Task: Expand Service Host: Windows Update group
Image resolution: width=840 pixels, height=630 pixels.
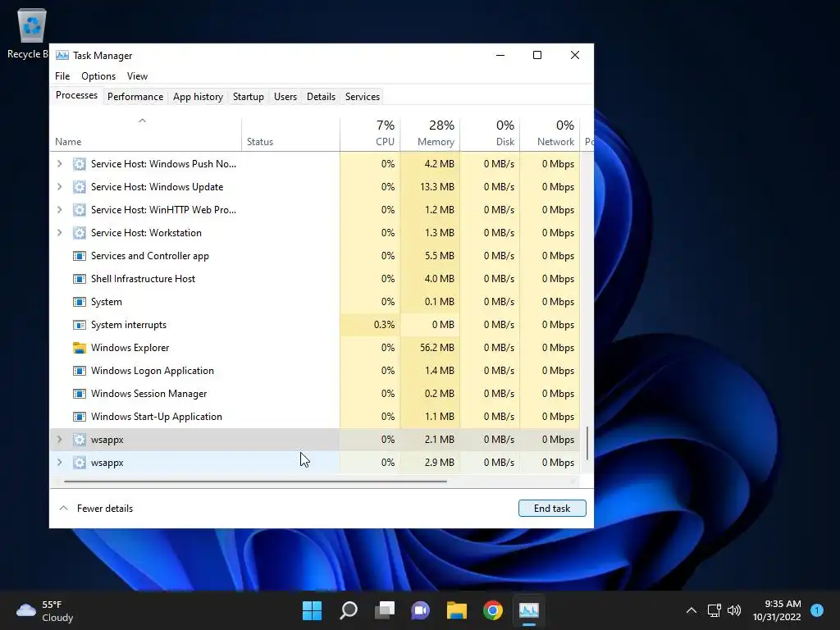Action: coord(59,187)
